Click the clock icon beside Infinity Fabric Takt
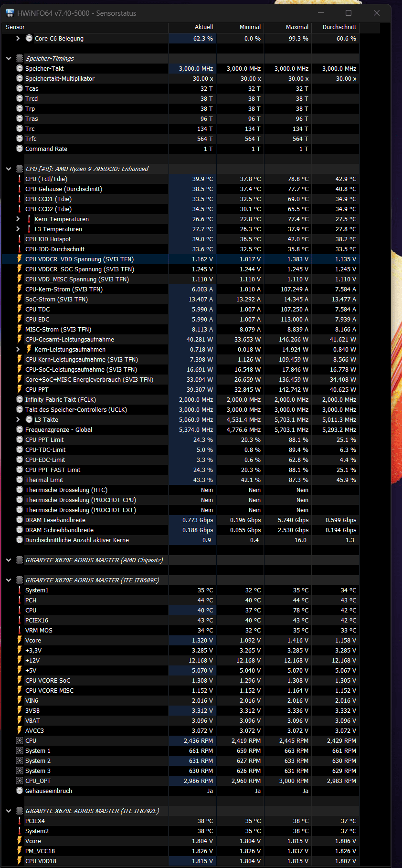Screen dimensions: 402x868 click(20, 399)
